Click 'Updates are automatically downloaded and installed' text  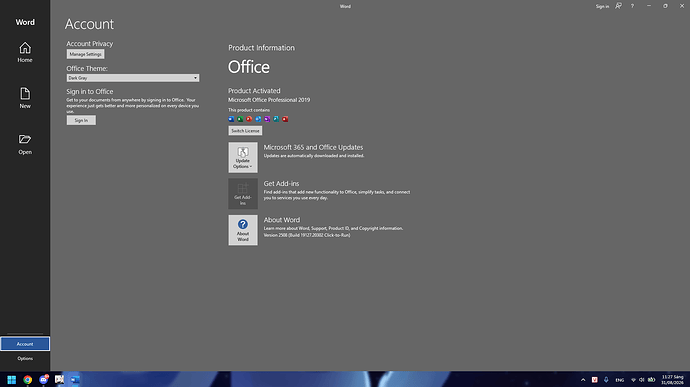pyautogui.click(x=314, y=156)
